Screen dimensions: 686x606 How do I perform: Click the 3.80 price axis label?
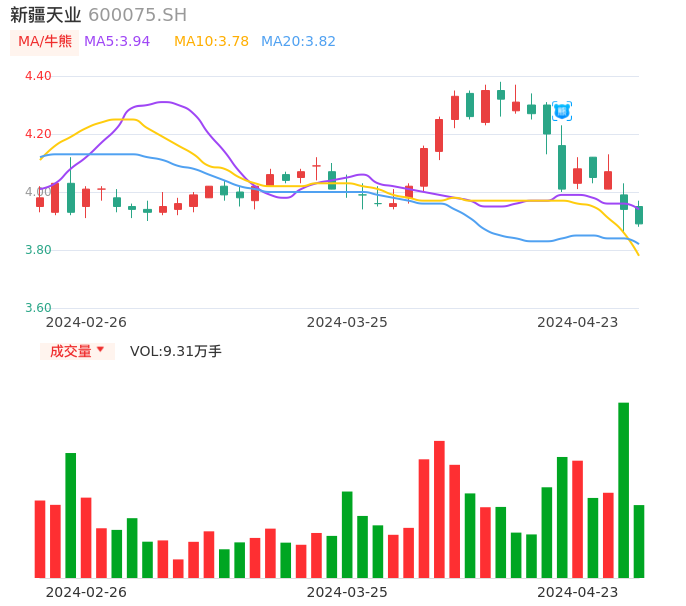pos(38,250)
